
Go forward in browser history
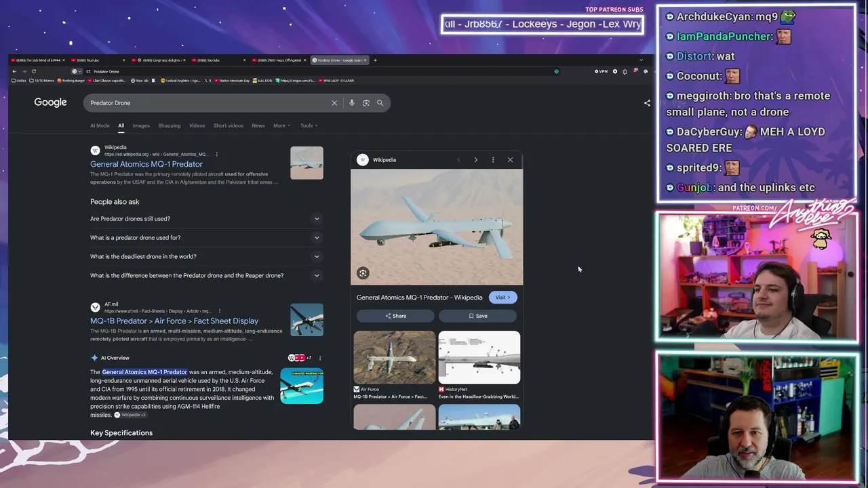[x=24, y=71]
